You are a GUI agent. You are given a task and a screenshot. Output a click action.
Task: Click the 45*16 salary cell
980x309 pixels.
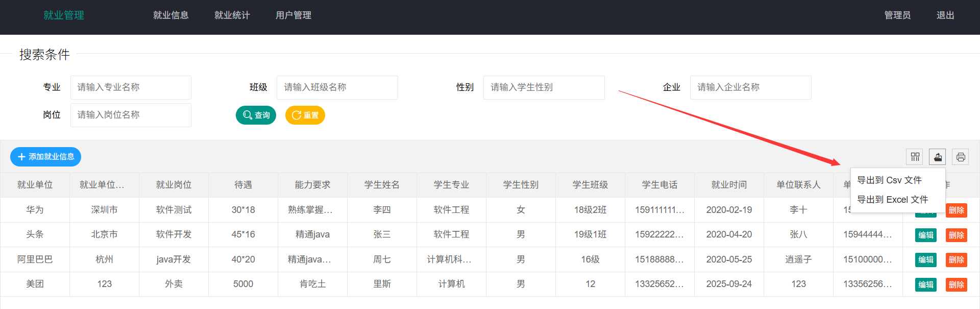pos(243,234)
